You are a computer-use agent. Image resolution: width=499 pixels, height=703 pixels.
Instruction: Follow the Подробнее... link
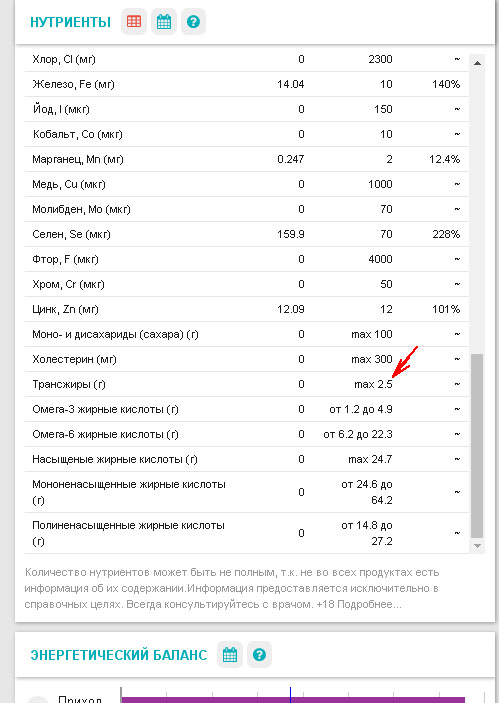369,604
